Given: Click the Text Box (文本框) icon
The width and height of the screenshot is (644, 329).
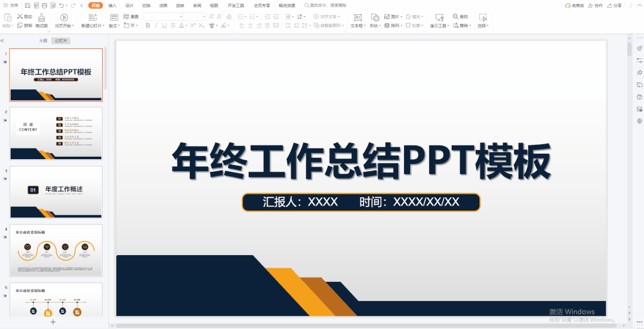Looking at the screenshot, I should pyautogui.click(x=358, y=18).
